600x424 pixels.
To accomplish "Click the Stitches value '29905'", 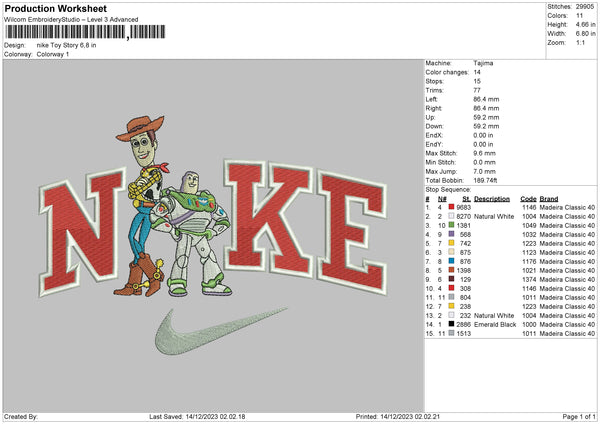I will coord(585,7).
